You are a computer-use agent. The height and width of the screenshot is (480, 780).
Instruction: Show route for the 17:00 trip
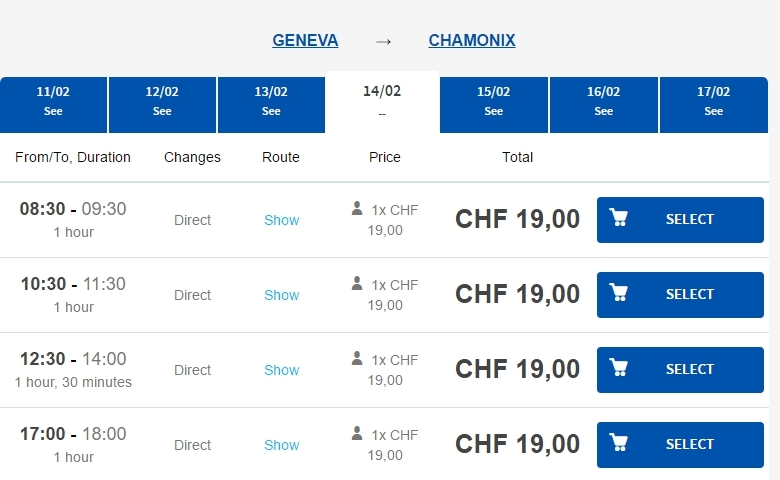coord(282,445)
